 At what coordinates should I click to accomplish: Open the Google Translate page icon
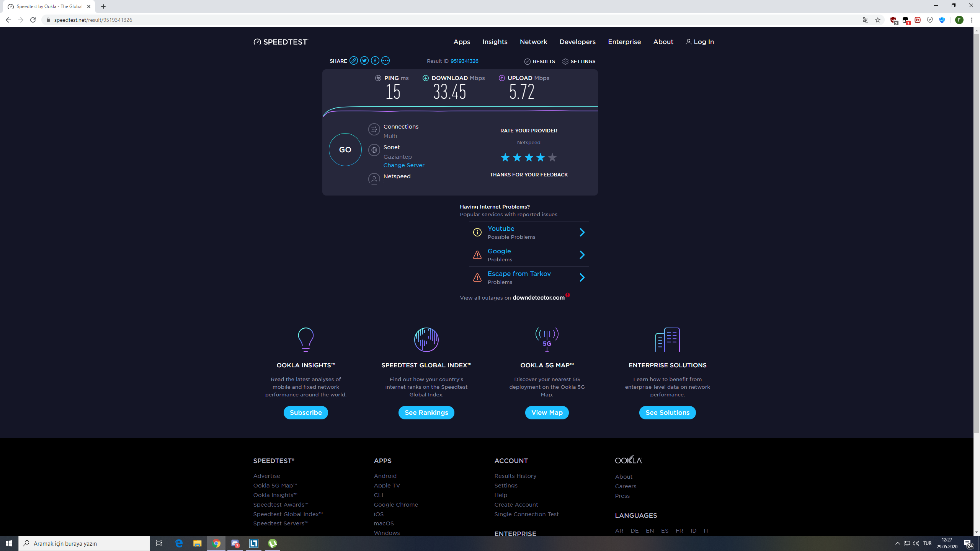click(x=865, y=20)
